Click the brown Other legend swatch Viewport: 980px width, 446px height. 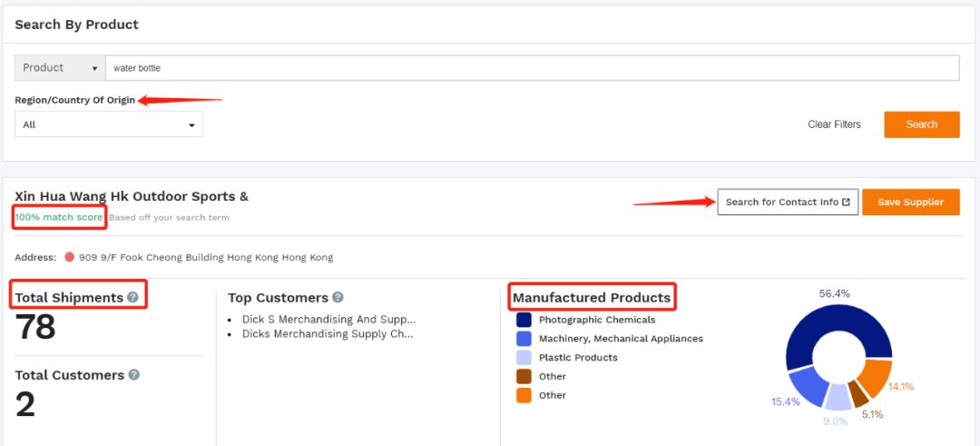click(524, 376)
